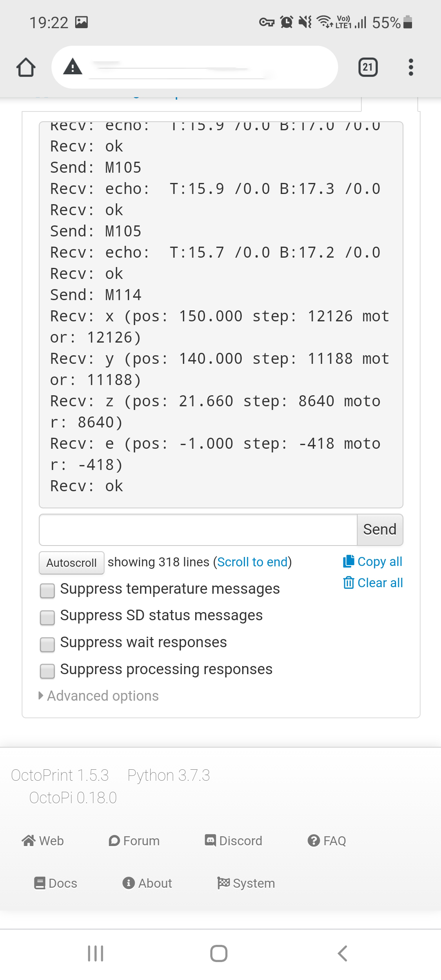Screen dimensions: 441x980
Task: Open Discord using the Discord icon
Action: point(210,840)
